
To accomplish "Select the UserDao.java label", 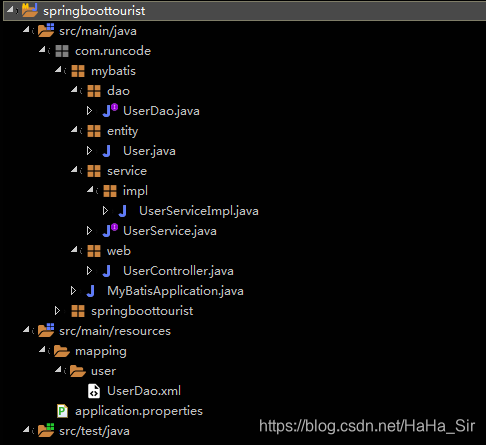I will [x=161, y=111].
